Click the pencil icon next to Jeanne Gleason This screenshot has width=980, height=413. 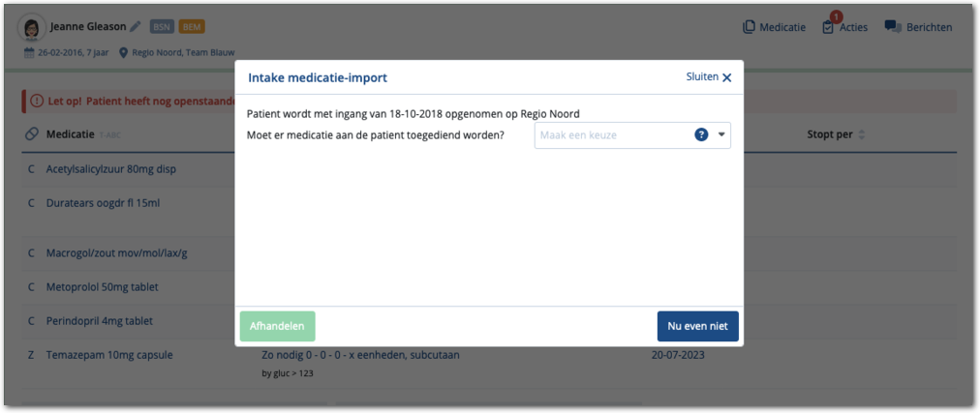(x=136, y=27)
